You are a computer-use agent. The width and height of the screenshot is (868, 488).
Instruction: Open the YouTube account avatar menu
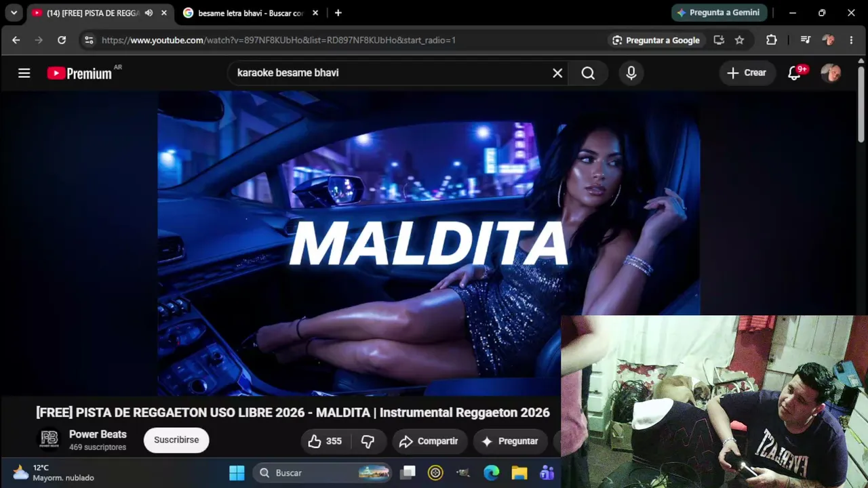[831, 73]
